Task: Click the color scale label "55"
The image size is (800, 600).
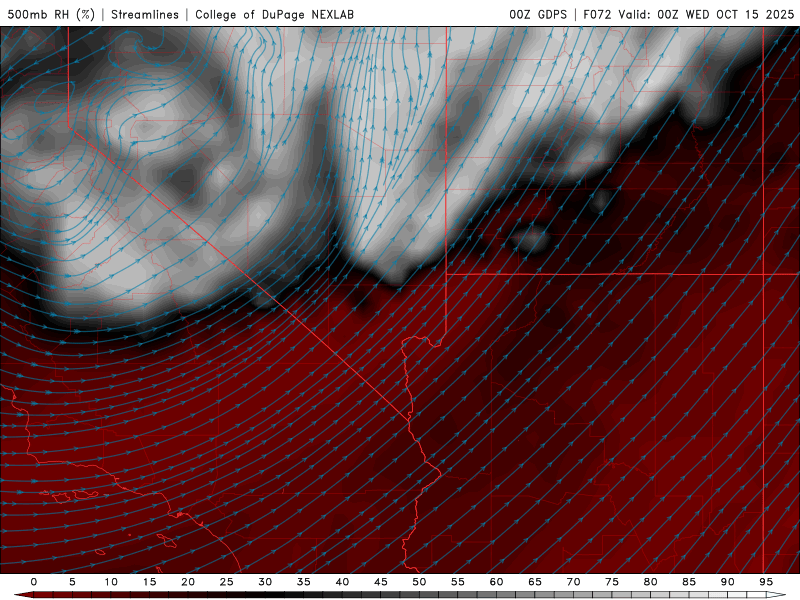Action: click(458, 582)
